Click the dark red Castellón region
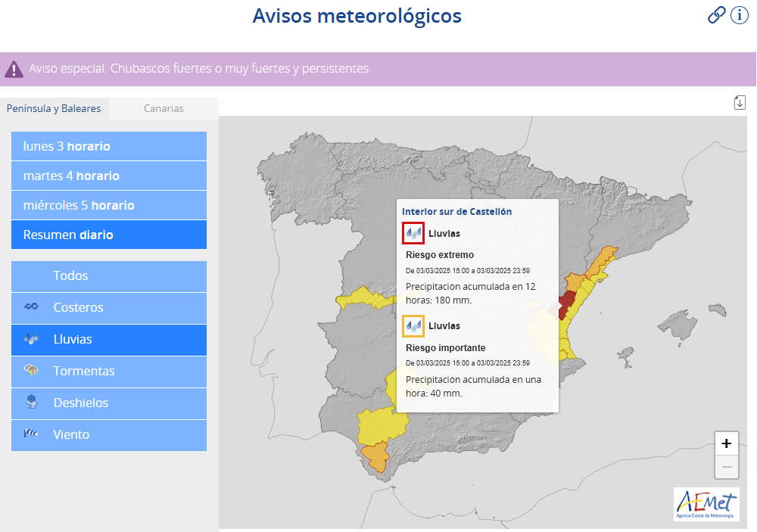 (566, 303)
